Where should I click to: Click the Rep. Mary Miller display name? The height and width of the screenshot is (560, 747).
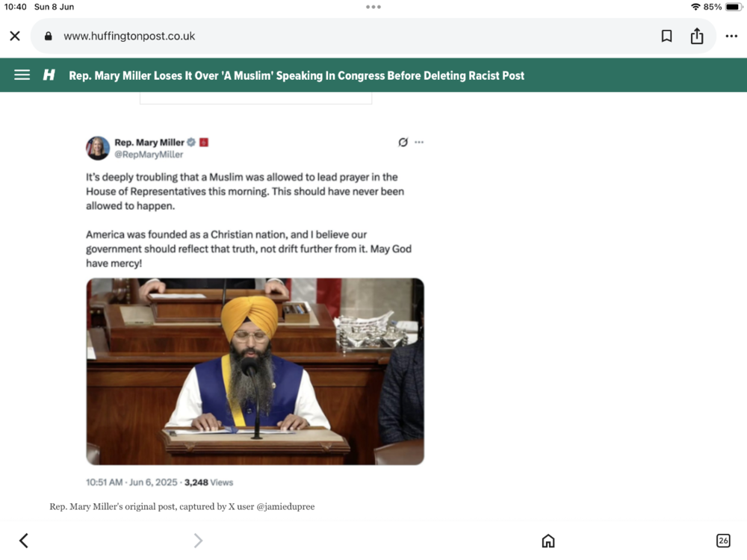click(x=149, y=143)
